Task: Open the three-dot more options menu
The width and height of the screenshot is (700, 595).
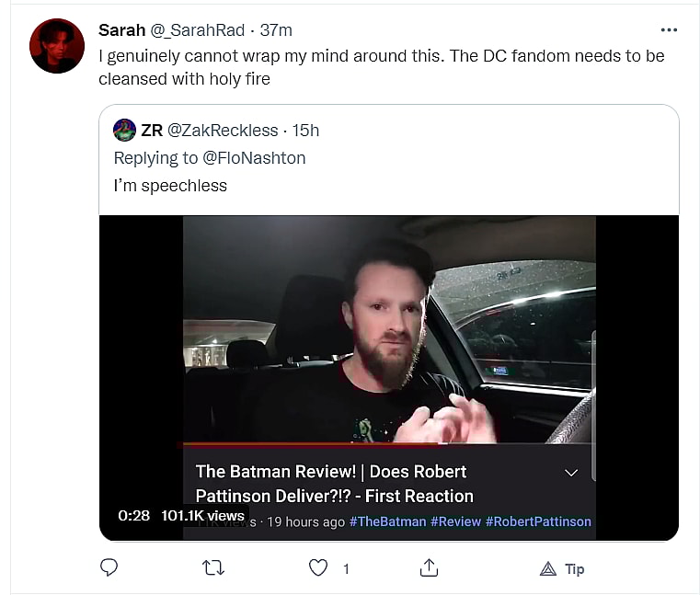Action: tap(669, 29)
